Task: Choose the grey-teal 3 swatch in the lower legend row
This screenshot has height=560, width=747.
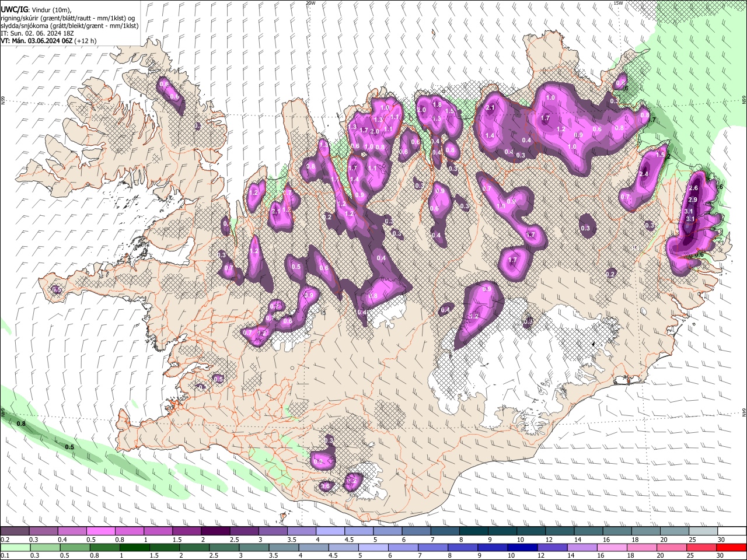Action: click(x=254, y=547)
